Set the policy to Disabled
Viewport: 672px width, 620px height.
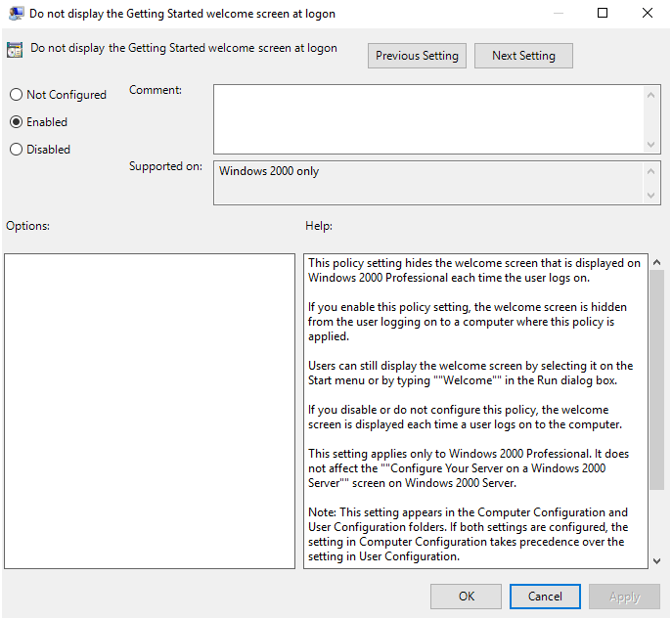[16, 150]
